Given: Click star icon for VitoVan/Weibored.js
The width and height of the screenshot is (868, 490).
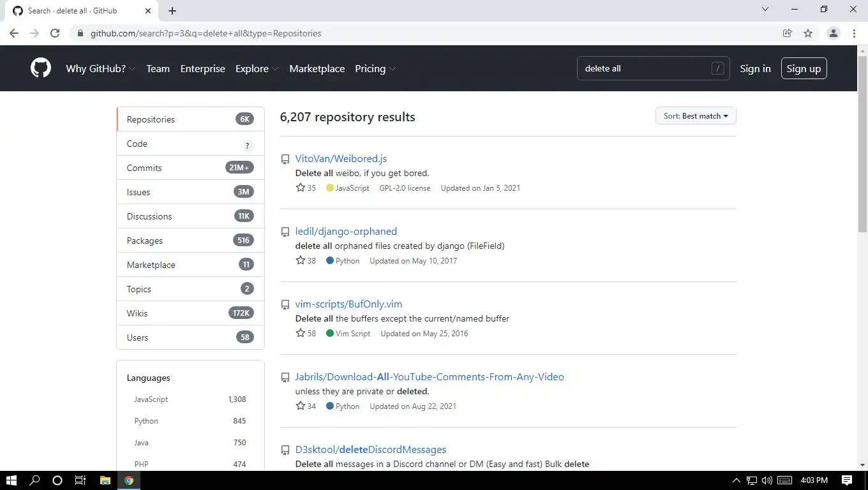Looking at the screenshot, I should [301, 188].
